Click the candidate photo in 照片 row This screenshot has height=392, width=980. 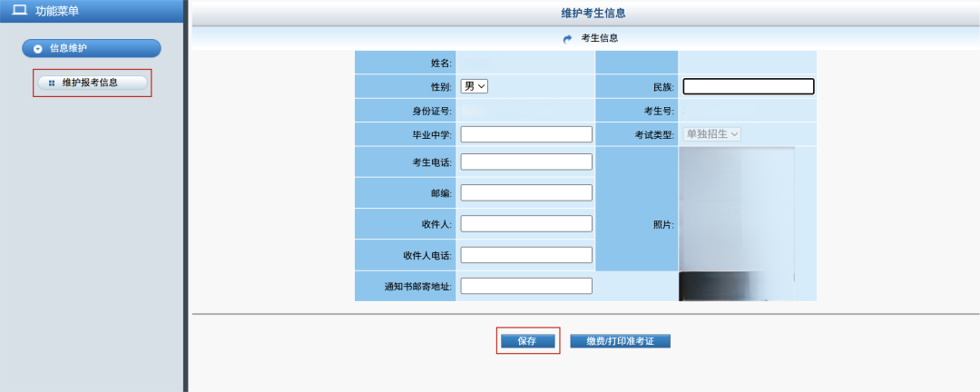[x=736, y=223]
